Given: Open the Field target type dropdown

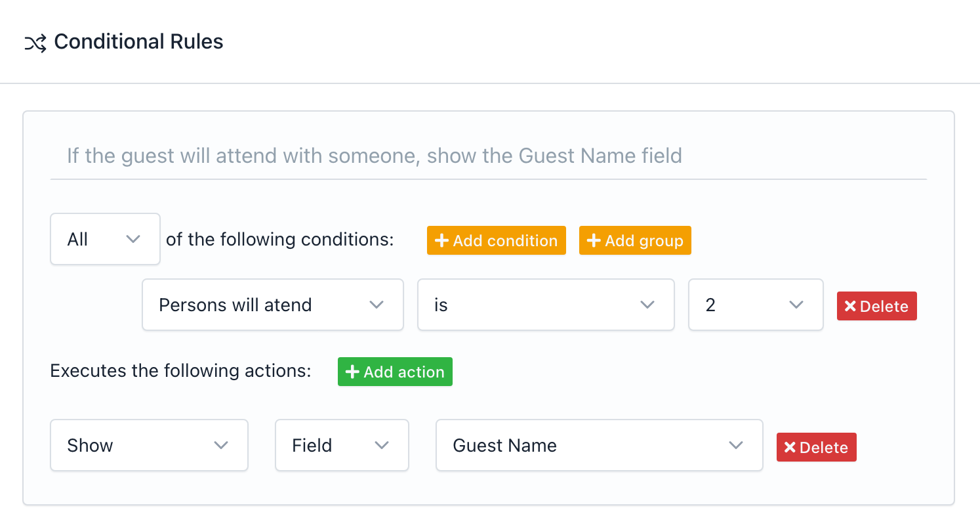Looking at the screenshot, I should point(342,446).
